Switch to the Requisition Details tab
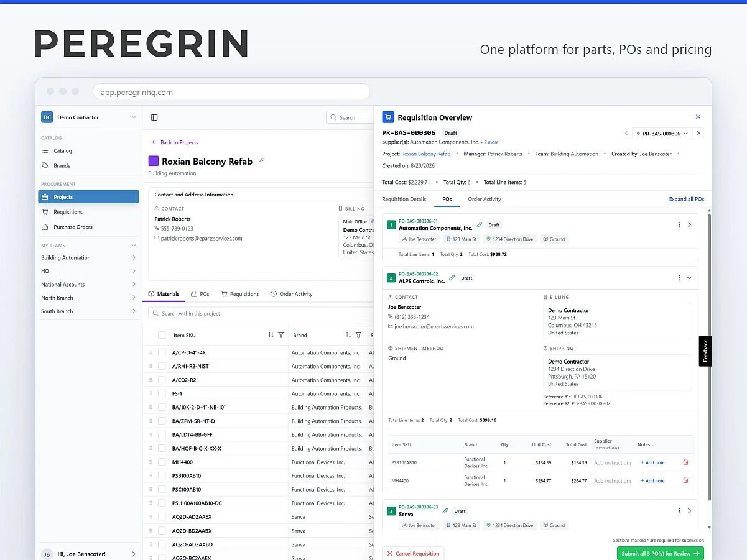Image resolution: width=747 pixels, height=560 pixels. (x=404, y=199)
